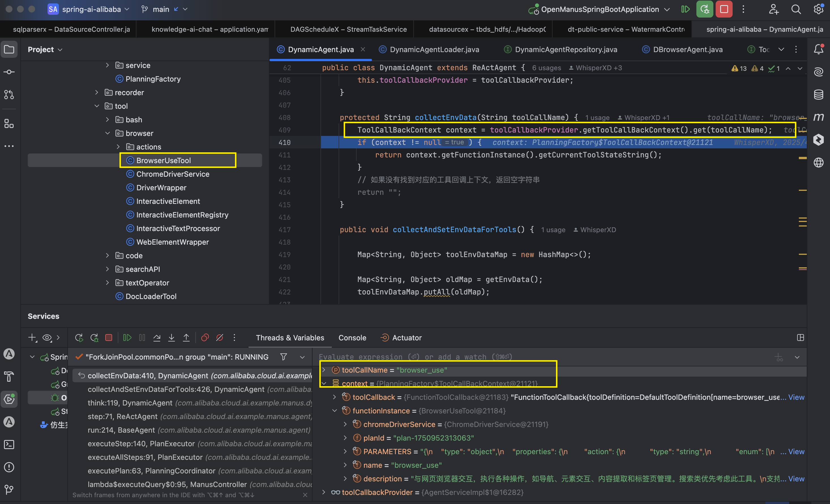Open the Terminal tool window icon

click(9, 445)
